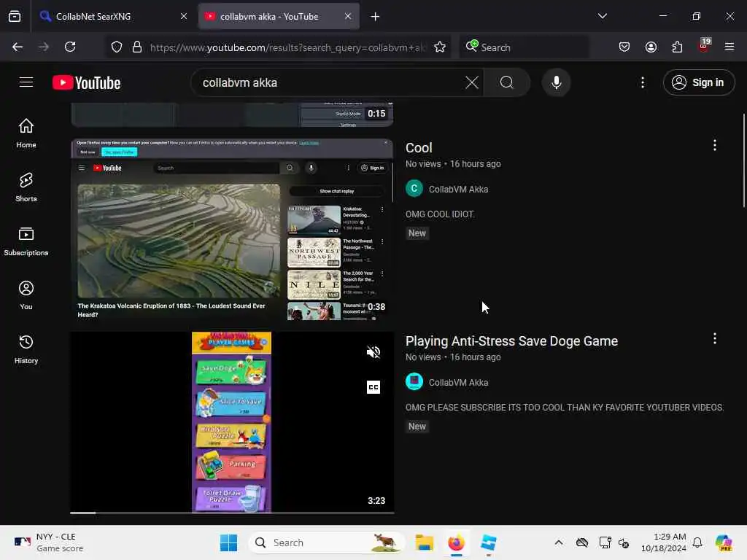Click the YouTube page scrollbar
This screenshot has width=747, height=560.
[x=743, y=160]
